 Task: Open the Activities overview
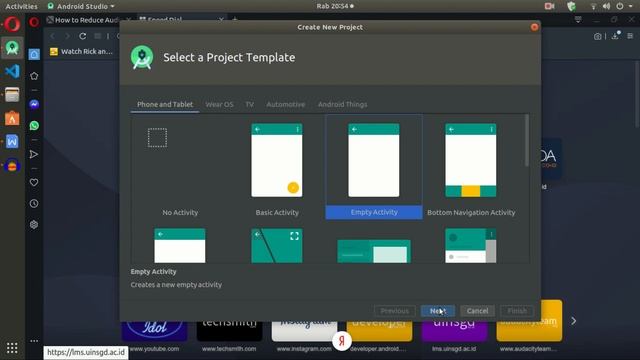21,6
